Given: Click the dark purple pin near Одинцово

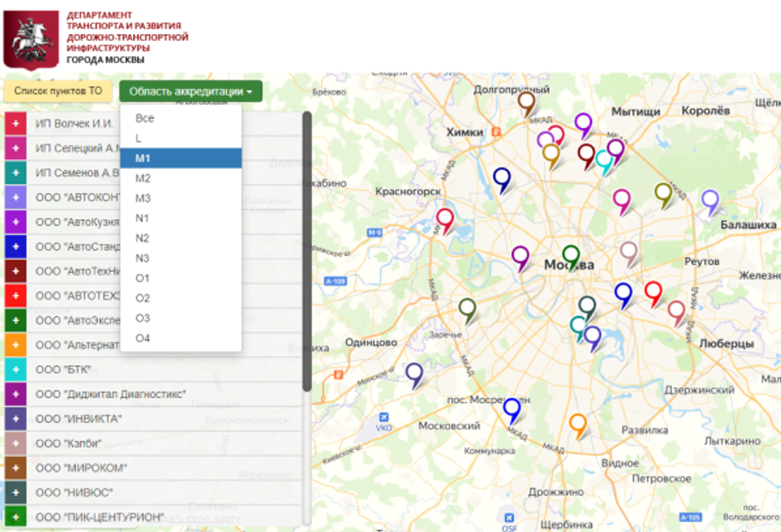Looking at the screenshot, I should (415, 374).
